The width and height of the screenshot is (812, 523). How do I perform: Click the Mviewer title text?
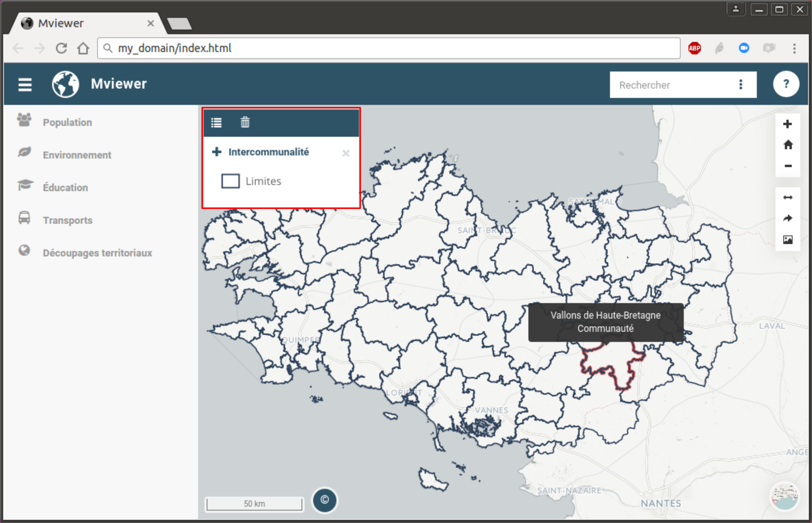(x=119, y=84)
